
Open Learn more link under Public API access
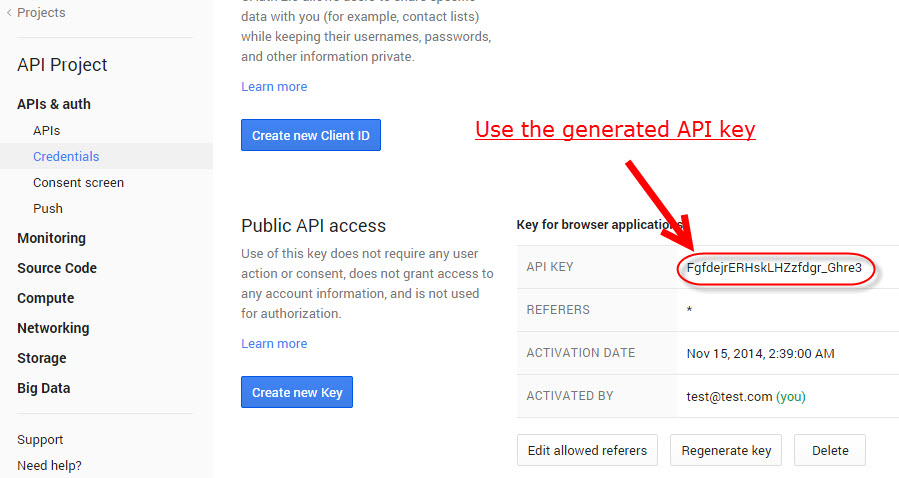274,343
